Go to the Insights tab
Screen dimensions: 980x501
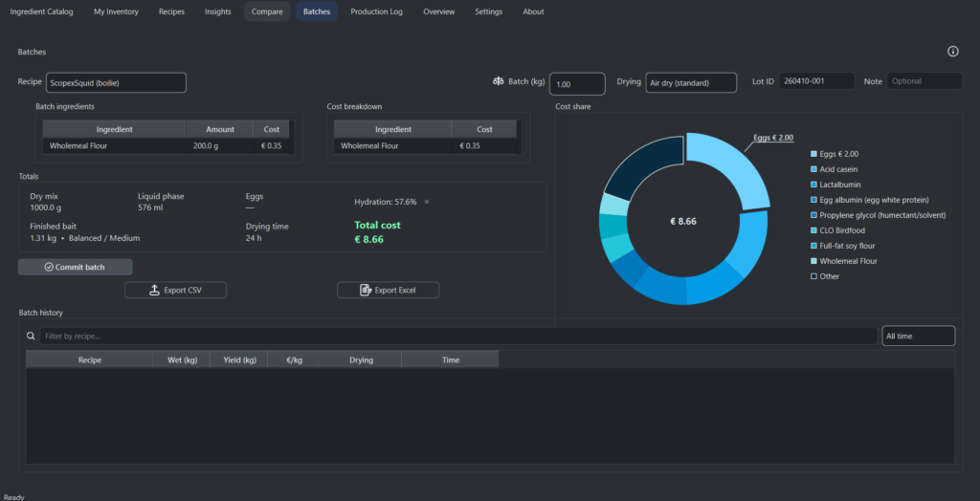click(217, 11)
